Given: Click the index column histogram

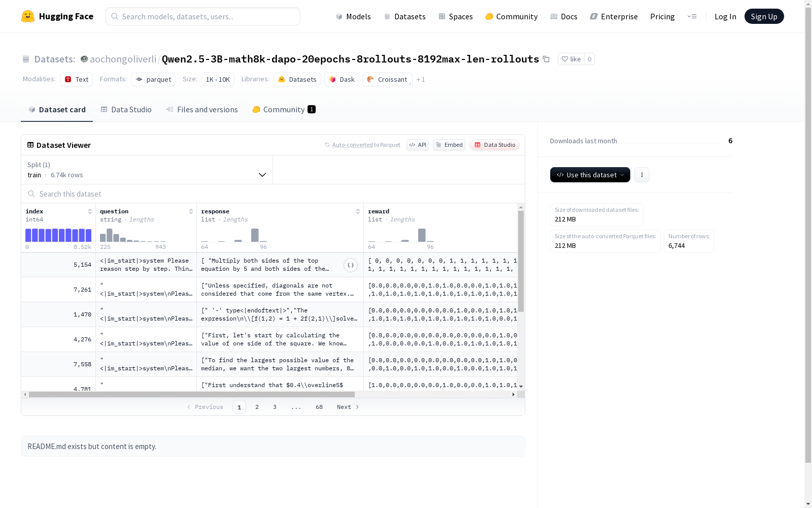Looking at the screenshot, I should click(x=58, y=235).
